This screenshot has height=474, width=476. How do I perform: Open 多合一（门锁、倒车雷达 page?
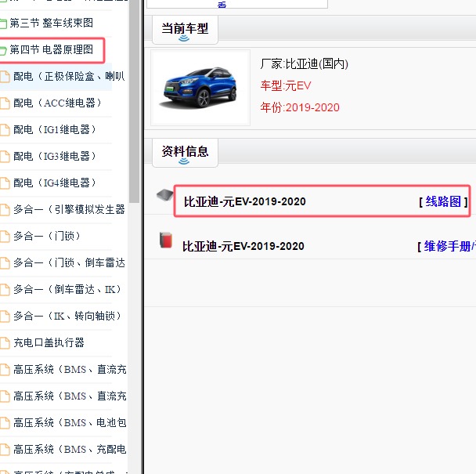click(69, 262)
